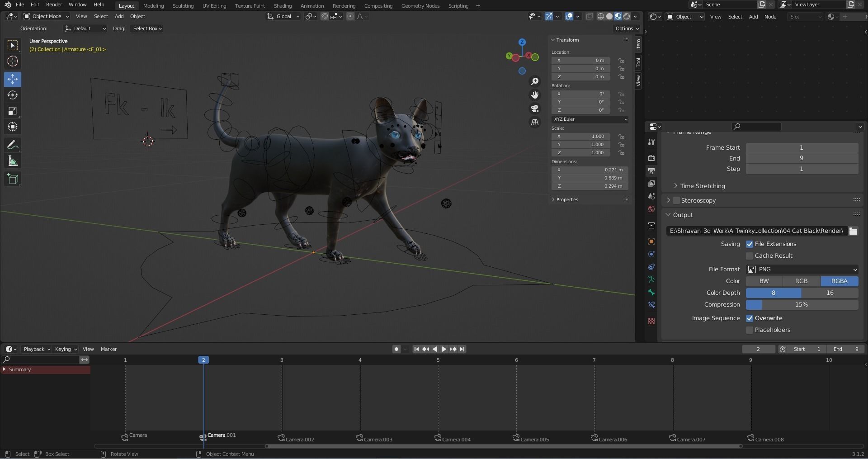The width and height of the screenshot is (868, 459).
Task: Enable the Stereoscopy checkbox
Action: point(676,200)
